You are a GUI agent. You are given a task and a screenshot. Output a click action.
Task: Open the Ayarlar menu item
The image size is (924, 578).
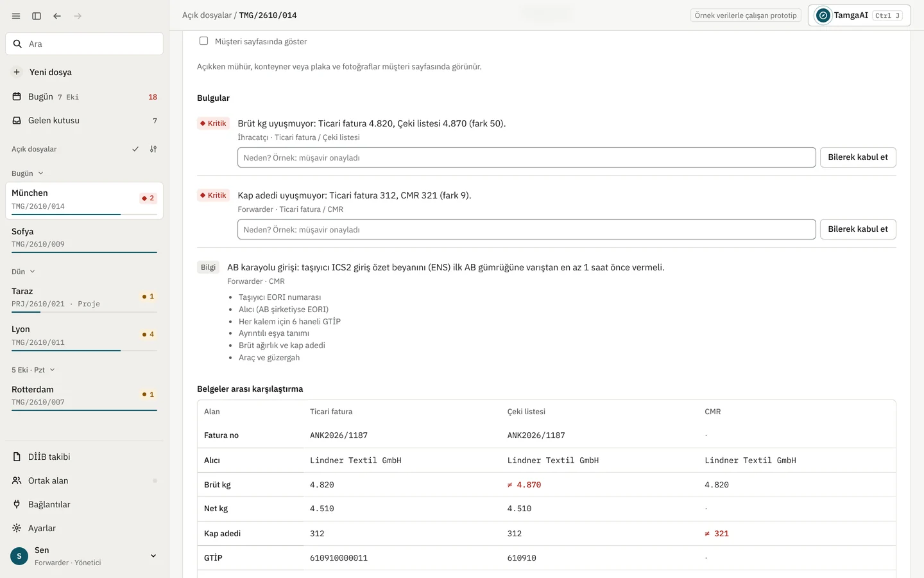click(84, 528)
